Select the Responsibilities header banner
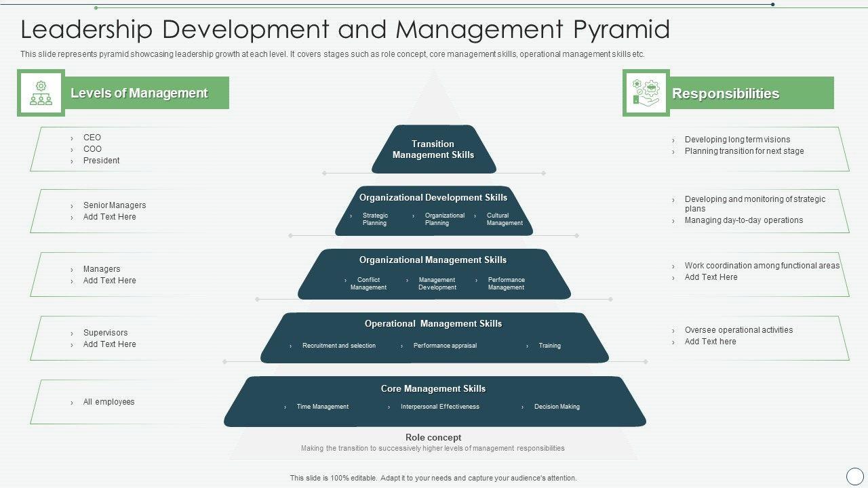Image resolution: width=868 pixels, height=488 pixels. pyautogui.click(x=726, y=94)
